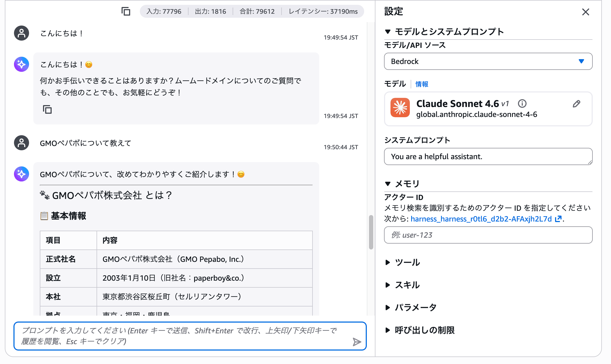Copy conversation using the top copy icon

tap(126, 11)
